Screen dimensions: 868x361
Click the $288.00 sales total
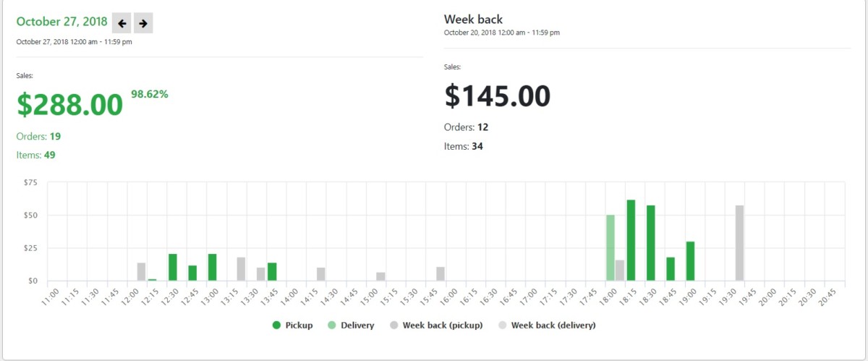pyautogui.click(x=70, y=104)
